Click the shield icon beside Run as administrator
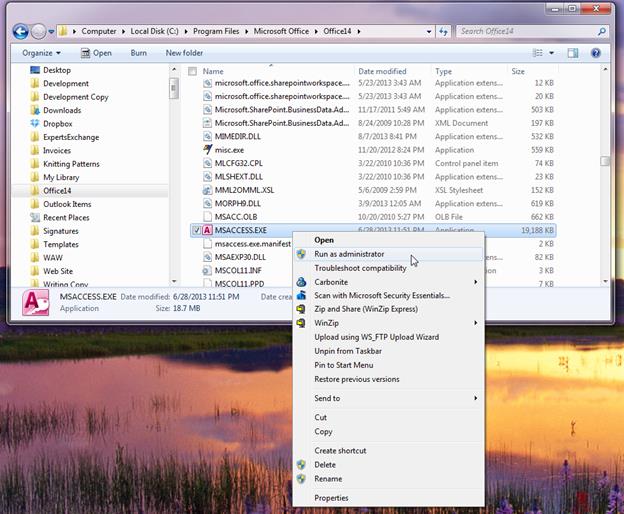The width and height of the screenshot is (624, 514). [x=301, y=254]
